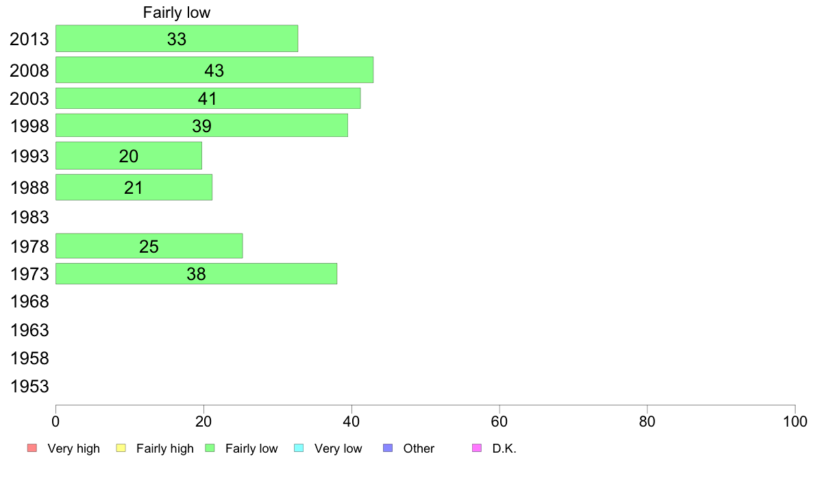
Task: Click the 1953 year axis label
Action: pos(29,386)
